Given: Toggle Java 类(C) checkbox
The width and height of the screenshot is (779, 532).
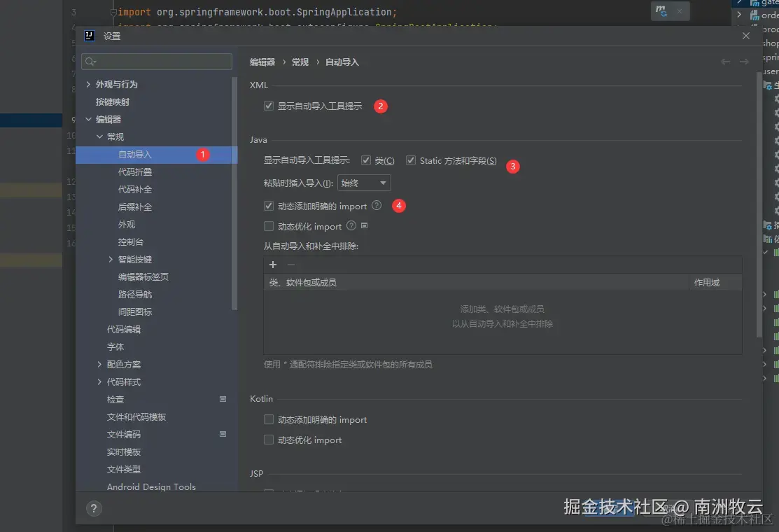Looking at the screenshot, I should (x=366, y=160).
